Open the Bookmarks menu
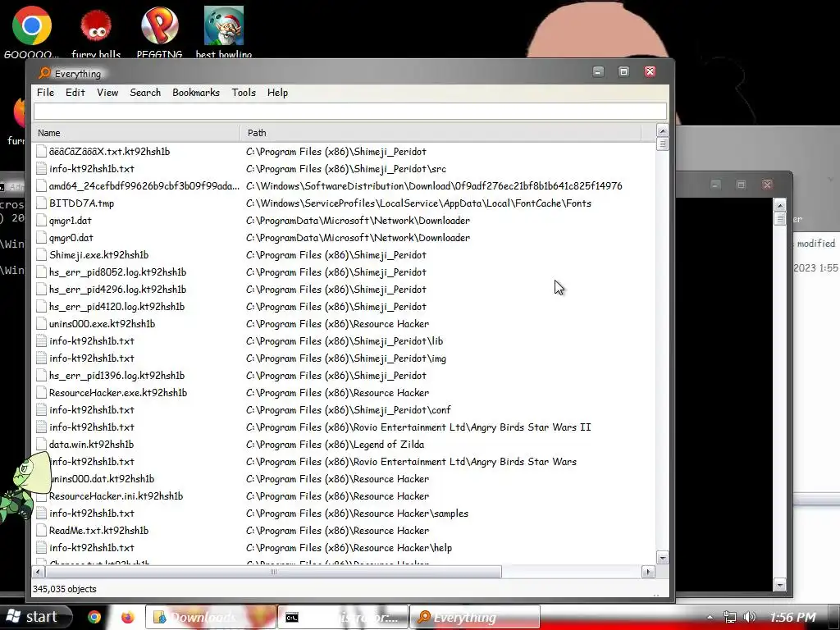840x630 pixels. coord(196,93)
